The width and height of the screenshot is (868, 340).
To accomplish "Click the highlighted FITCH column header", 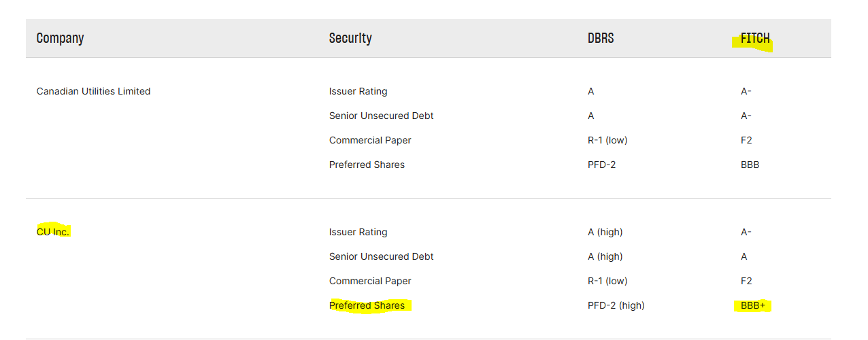I will pyautogui.click(x=755, y=38).
